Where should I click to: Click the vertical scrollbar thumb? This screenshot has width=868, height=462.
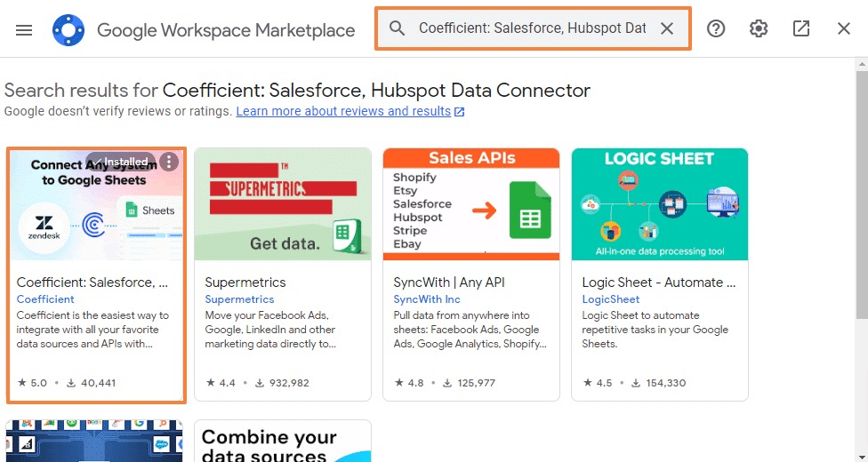pyautogui.click(x=862, y=194)
